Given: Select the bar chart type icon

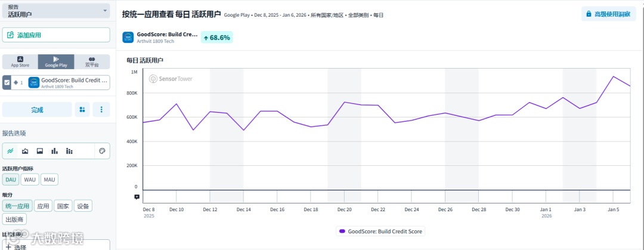Looking at the screenshot, I should point(55,151).
